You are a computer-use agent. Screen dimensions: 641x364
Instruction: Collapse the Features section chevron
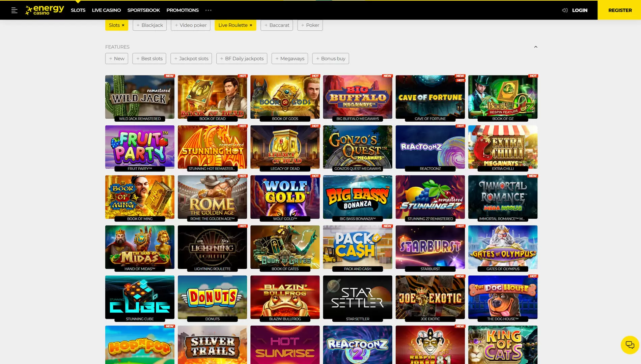535,47
